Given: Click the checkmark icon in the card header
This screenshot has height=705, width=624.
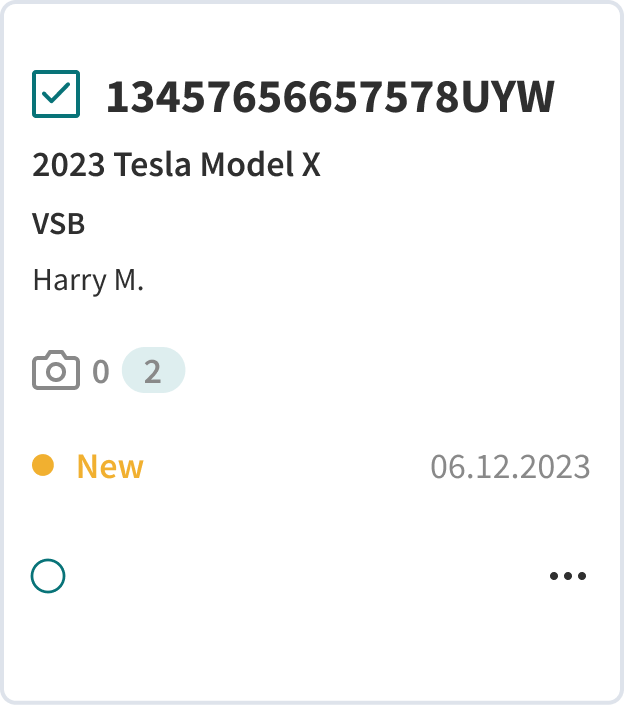Looking at the screenshot, I should click(x=56, y=94).
